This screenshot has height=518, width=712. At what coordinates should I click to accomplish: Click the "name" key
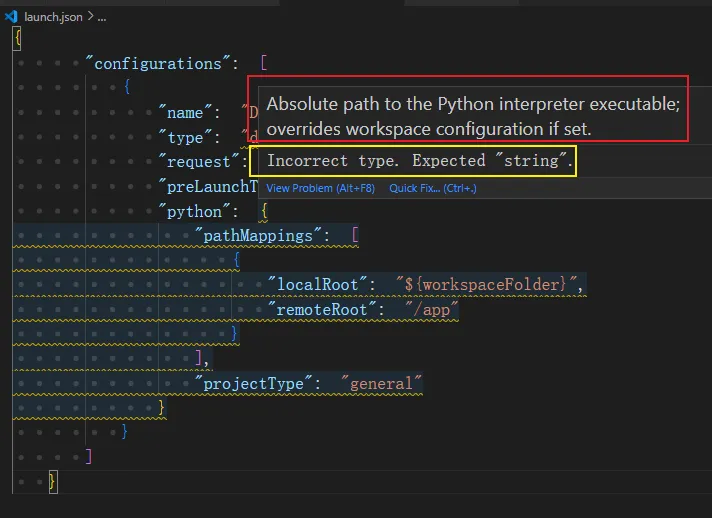coord(185,112)
